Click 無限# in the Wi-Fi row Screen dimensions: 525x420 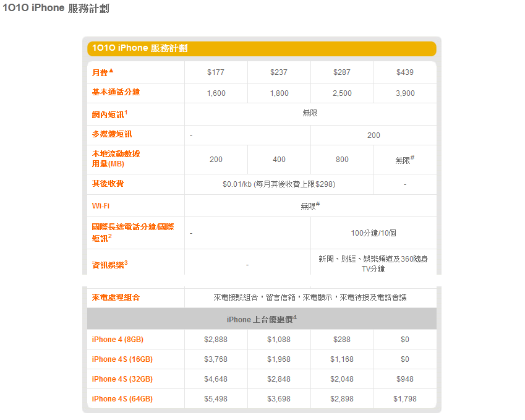[x=310, y=205]
